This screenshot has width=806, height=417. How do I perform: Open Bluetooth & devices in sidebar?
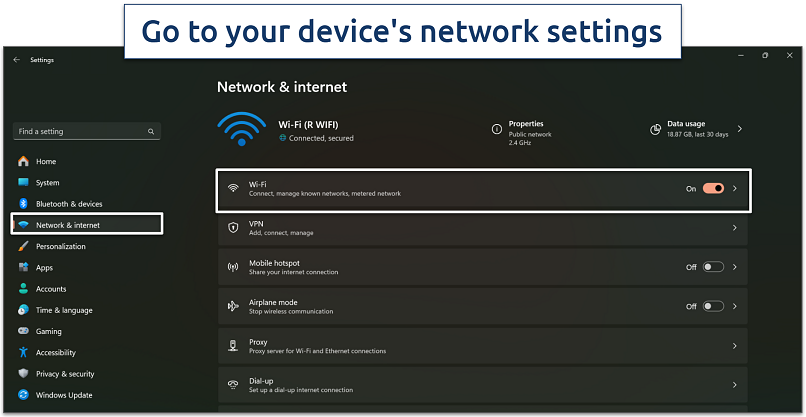pos(69,204)
